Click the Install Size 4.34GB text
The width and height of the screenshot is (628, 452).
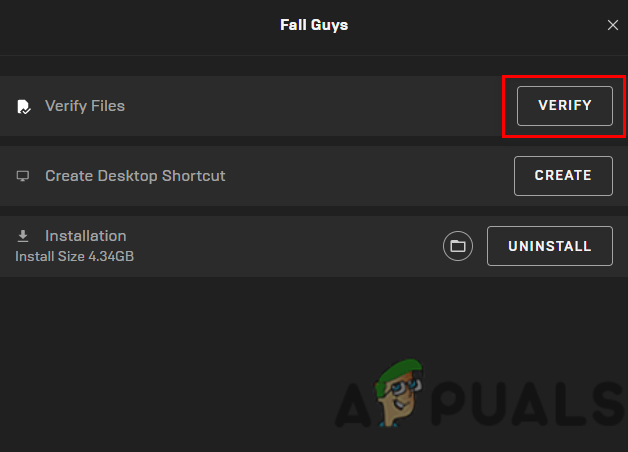(x=74, y=256)
